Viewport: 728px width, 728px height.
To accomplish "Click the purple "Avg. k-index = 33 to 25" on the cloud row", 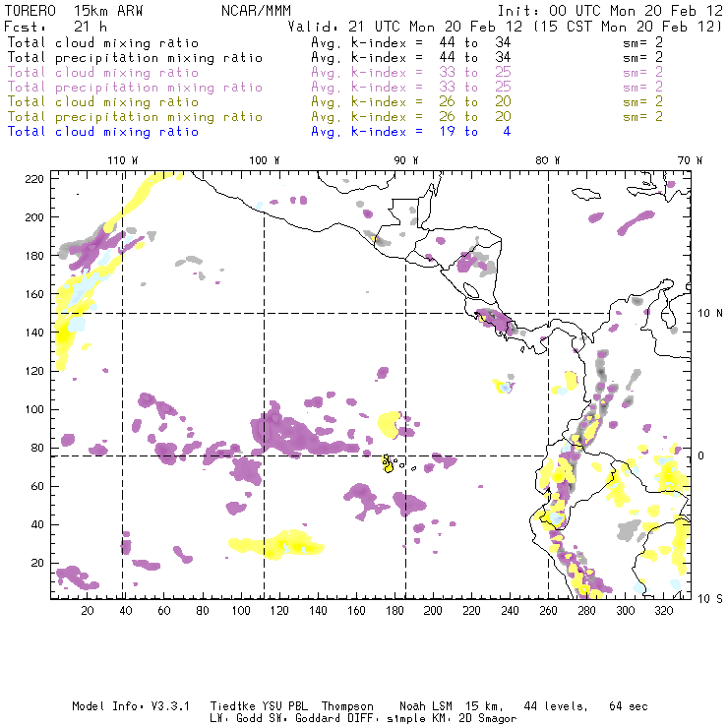I will tap(411, 73).
